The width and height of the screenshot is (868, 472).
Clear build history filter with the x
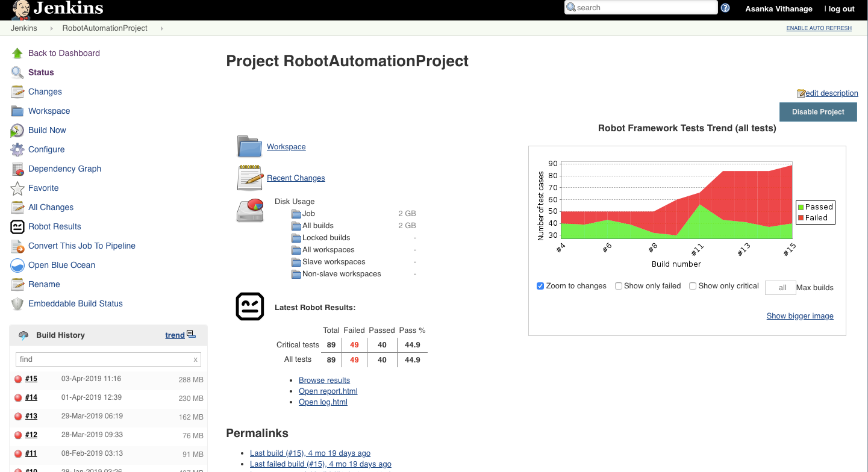pyautogui.click(x=195, y=359)
